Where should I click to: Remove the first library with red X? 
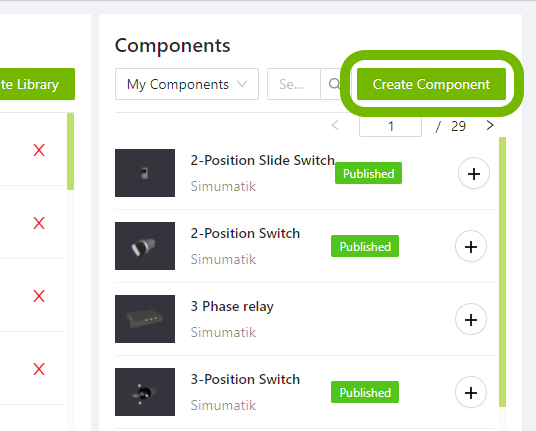(x=39, y=150)
